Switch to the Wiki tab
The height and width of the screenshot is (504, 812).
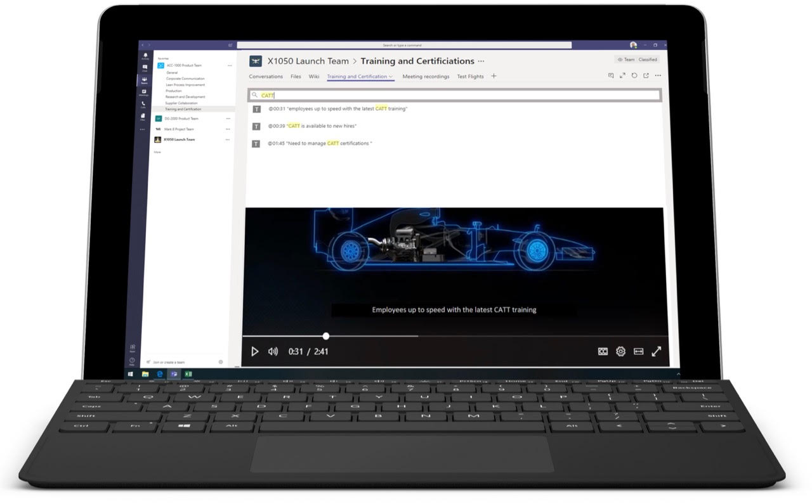[x=314, y=77]
